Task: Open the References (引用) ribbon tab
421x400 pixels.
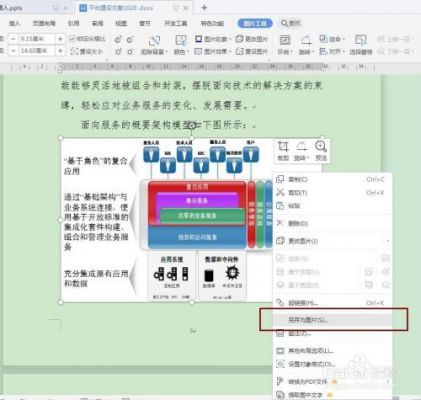Action: [x=74, y=23]
